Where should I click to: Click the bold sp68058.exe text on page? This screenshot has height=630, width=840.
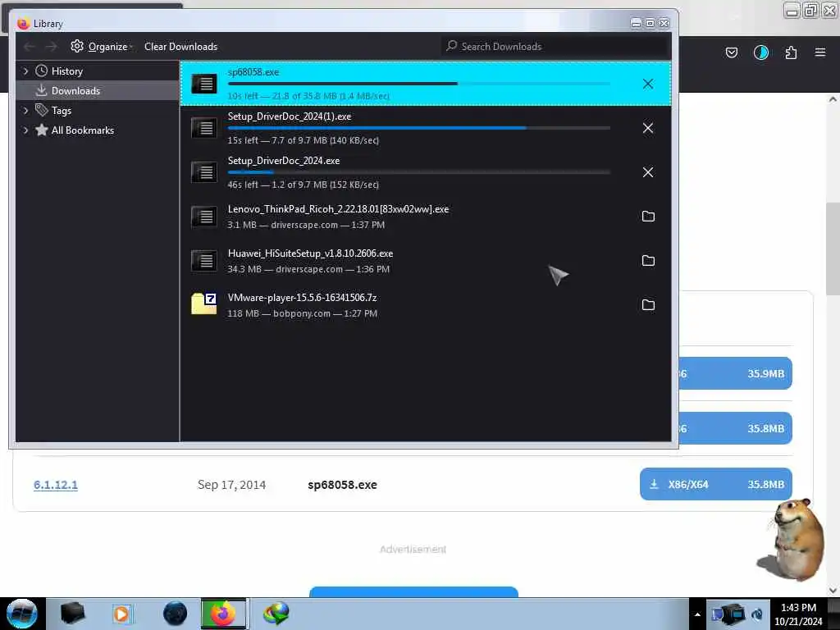[x=342, y=485]
